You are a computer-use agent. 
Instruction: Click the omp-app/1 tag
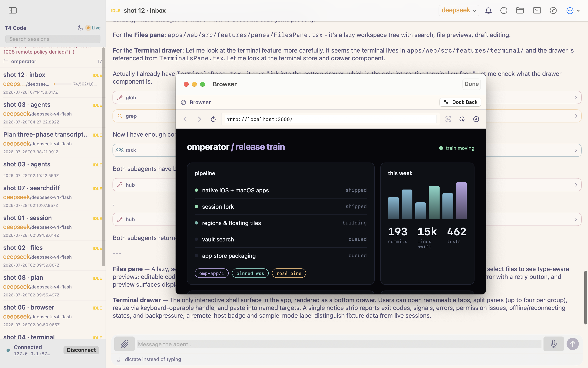click(212, 273)
